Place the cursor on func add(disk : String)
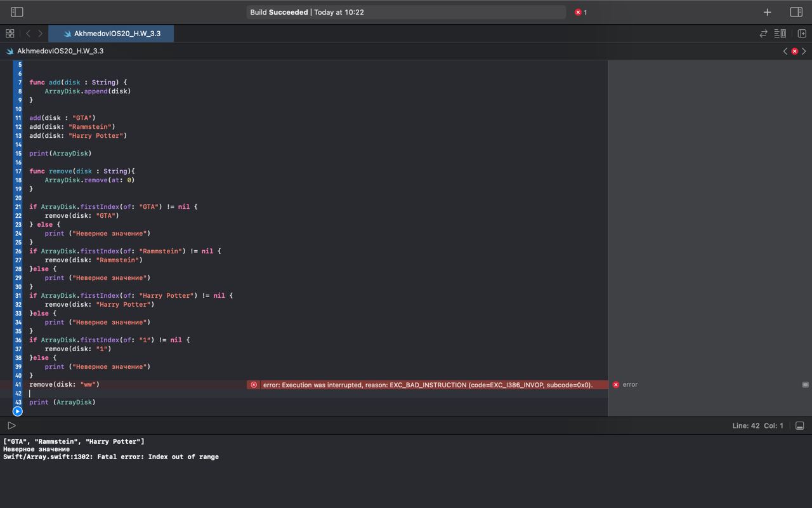812x508 pixels. 78,83
